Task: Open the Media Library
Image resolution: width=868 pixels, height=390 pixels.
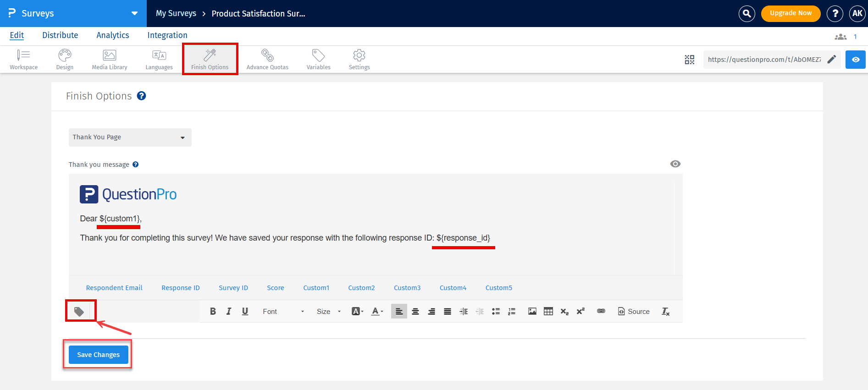Action: coord(110,60)
